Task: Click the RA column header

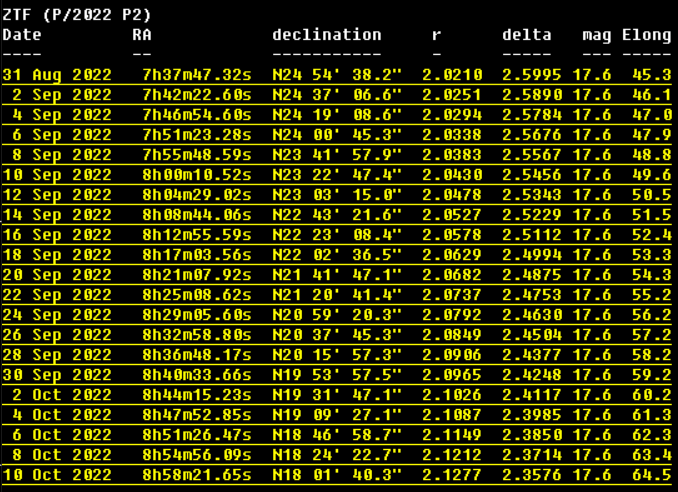Action: [x=142, y=35]
